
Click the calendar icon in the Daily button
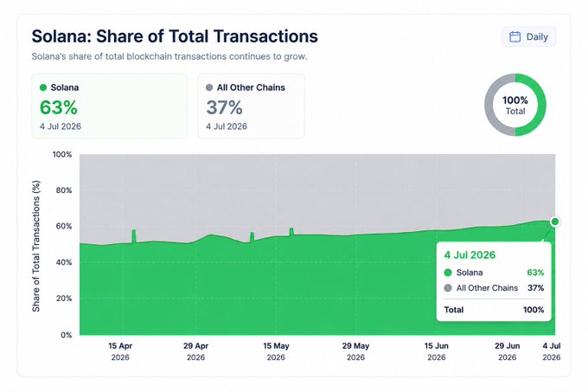click(x=514, y=36)
